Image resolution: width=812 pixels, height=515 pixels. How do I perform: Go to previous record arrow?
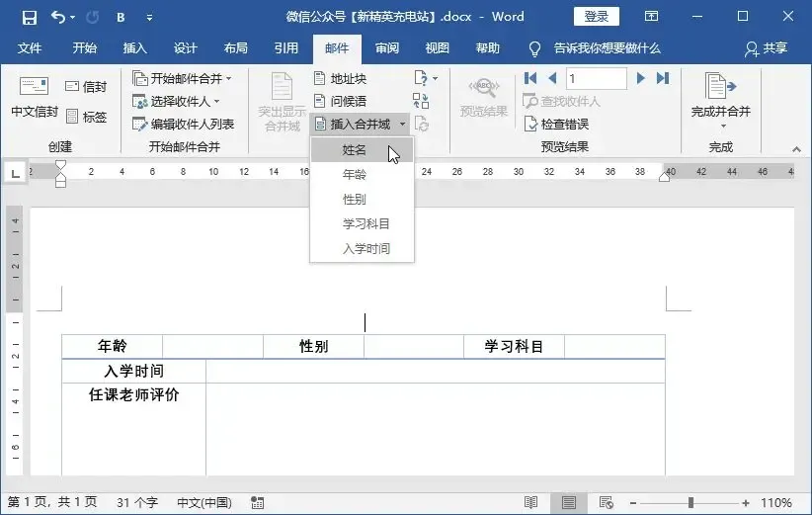tap(552, 78)
